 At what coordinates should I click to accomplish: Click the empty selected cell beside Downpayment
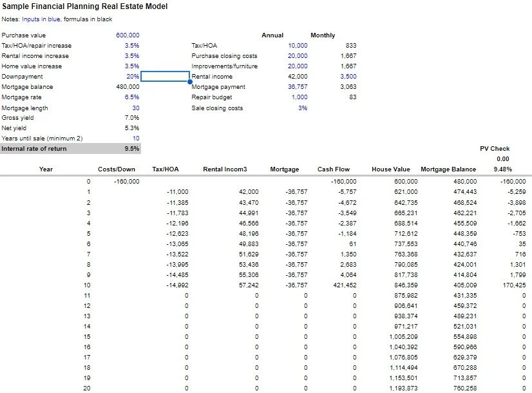[165, 77]
